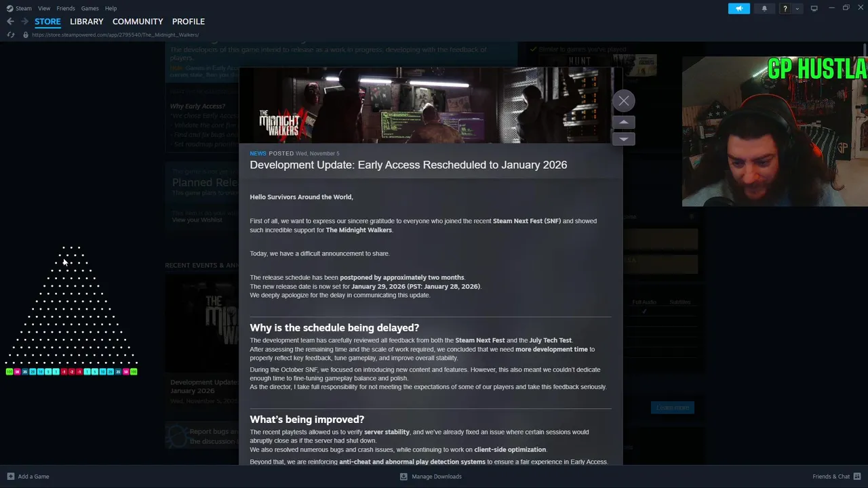This screenshot has height=488, width=868.
Task: Go forward with the forward arrow
Action: 24,22
